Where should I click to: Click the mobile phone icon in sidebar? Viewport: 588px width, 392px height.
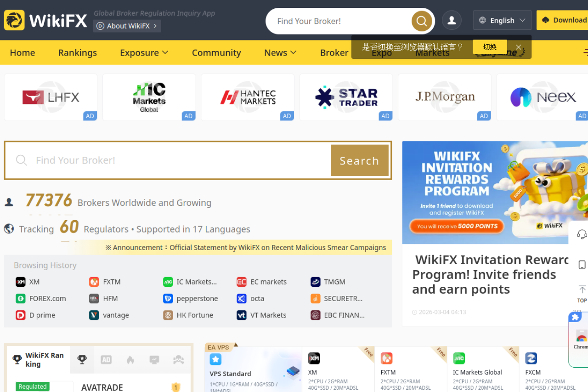click(x=582, y=265)
